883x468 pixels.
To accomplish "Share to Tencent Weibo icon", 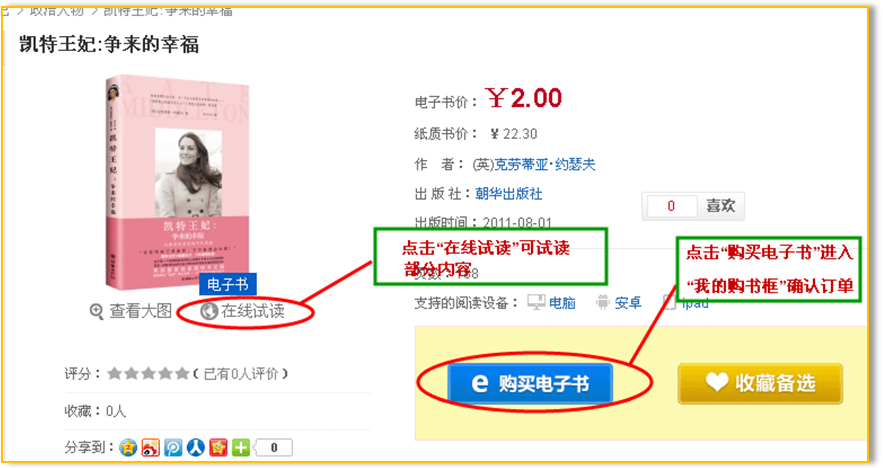I will pyautogui.click(x=173, y=448).
